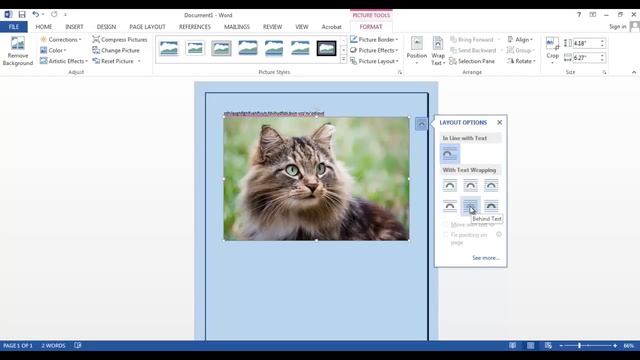This screenshot has width=640, height=360.
Task: Click Reset Picture
Action: 116,61
